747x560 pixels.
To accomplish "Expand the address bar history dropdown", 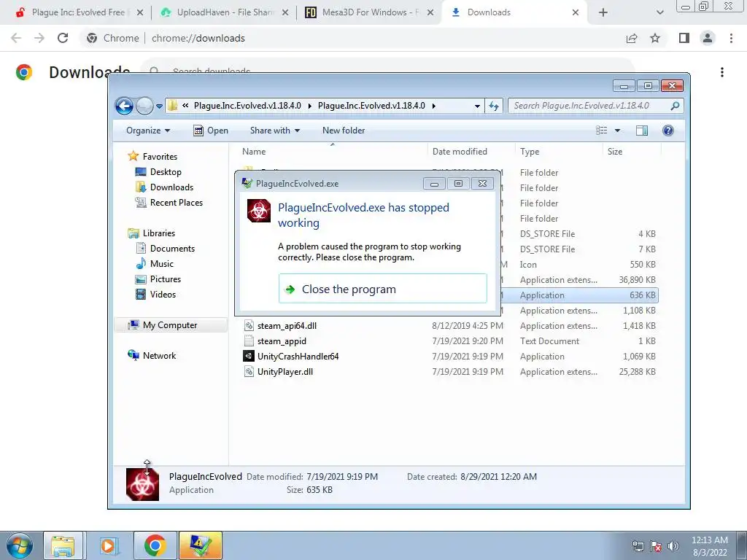I will tap(477, 106).
